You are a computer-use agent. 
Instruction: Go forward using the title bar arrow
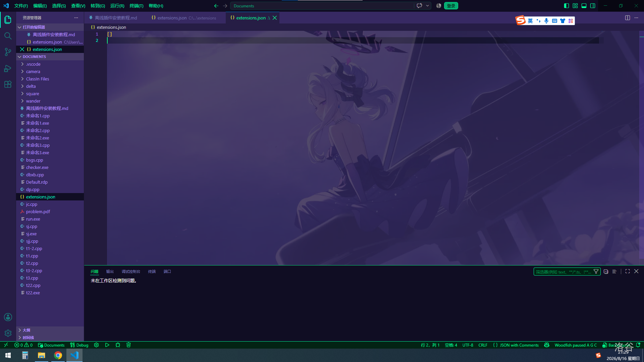[x=225, y=6]
